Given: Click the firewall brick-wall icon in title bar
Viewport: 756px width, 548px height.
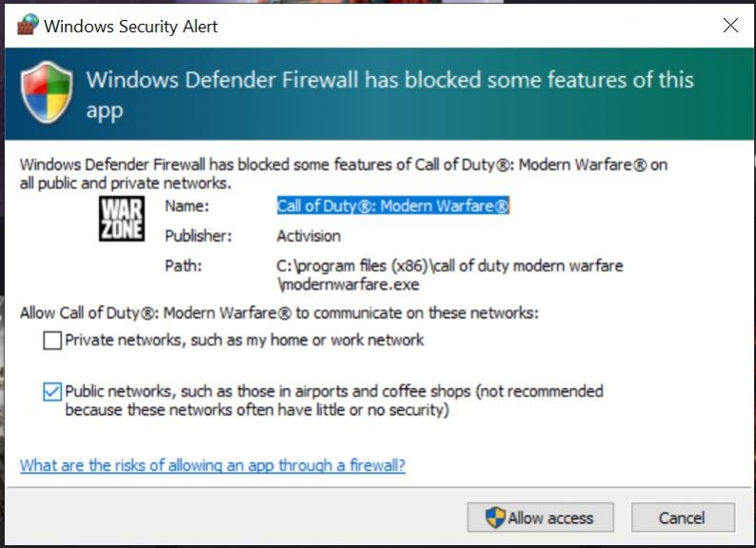Looking at the screenshot, I should tap(27, 26).
